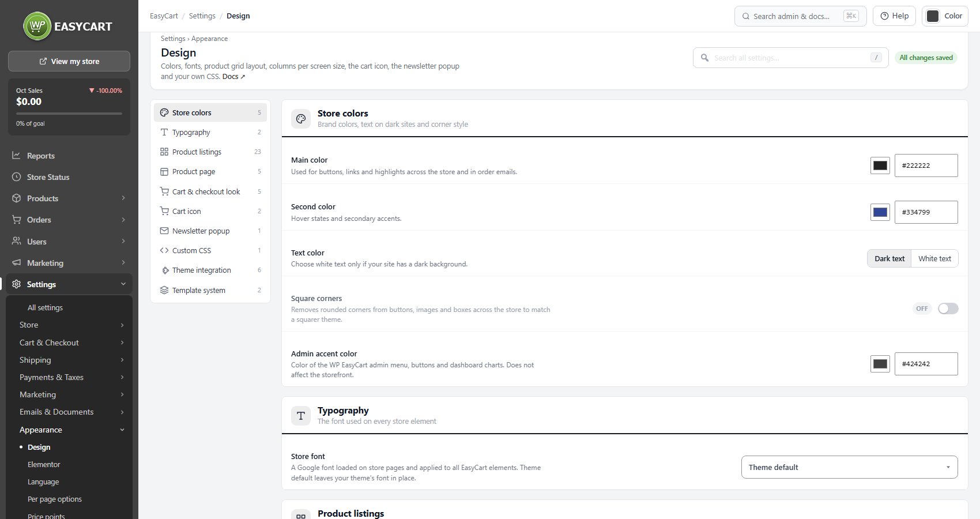Open the Product listings settings tab
The width and height of the screenshot is (980, 519).
tap(210, 152)
